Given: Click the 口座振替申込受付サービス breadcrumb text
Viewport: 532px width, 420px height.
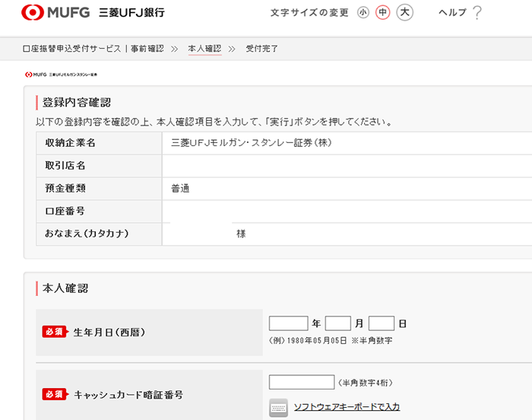Looking at the screenshot, I should (x=71, y=49).
